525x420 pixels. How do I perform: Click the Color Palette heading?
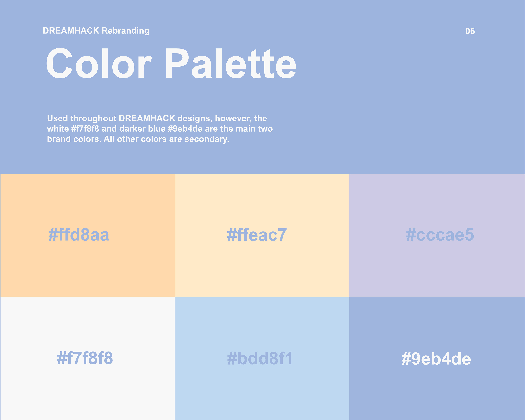pyautogui.click(x=171, y=63)
